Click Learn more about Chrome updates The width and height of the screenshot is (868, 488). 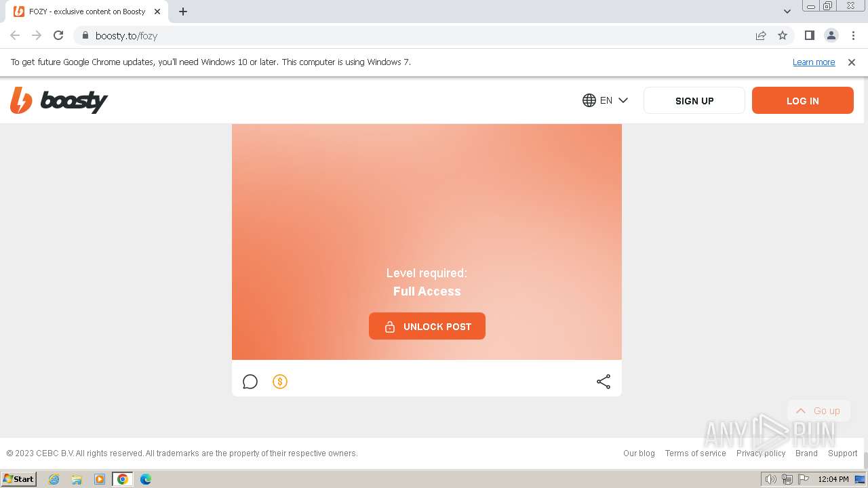814,62
